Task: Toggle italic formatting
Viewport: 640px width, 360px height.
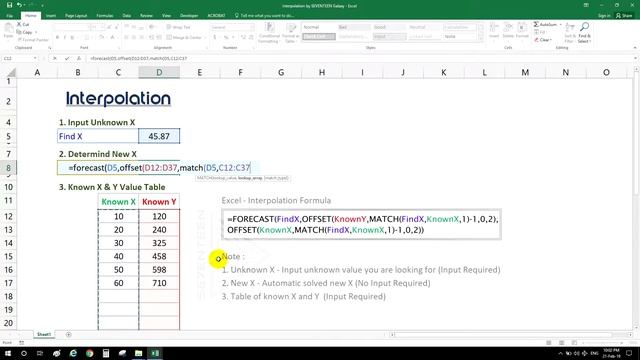Action: 64,38
